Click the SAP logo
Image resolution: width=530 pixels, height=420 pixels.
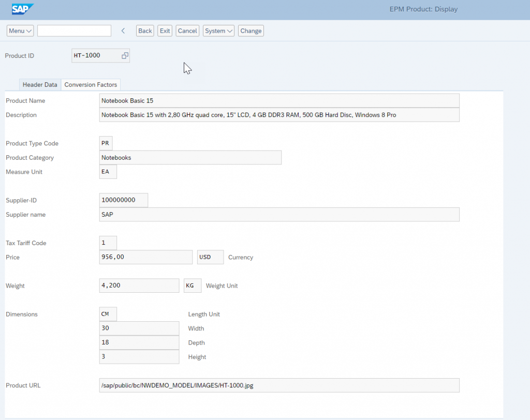pyautogui.click(x=22, y=9)
